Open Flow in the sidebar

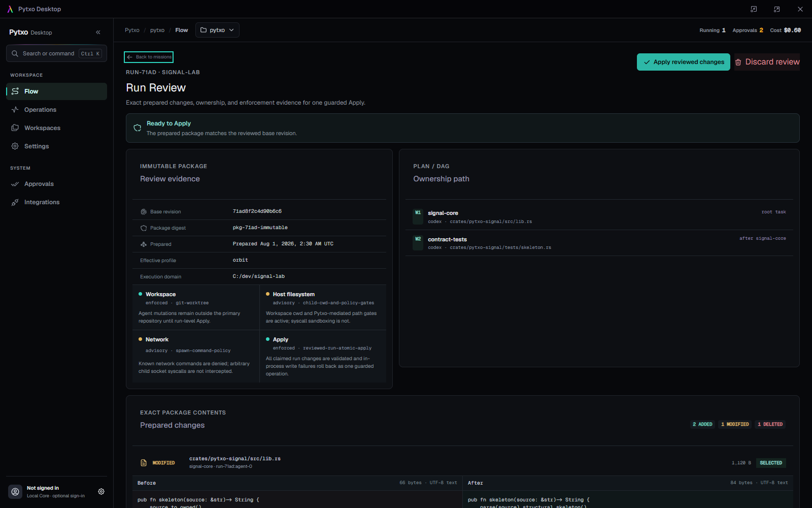(x=56, y=91)
